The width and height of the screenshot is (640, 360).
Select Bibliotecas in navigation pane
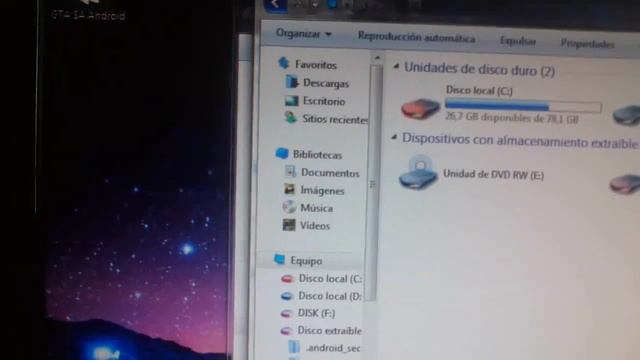tap(318, 155)
